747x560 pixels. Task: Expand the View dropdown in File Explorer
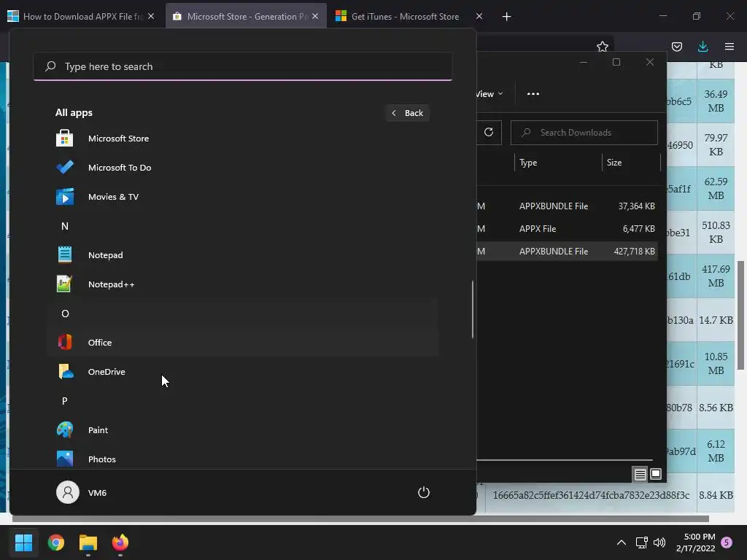click(489, 94)
